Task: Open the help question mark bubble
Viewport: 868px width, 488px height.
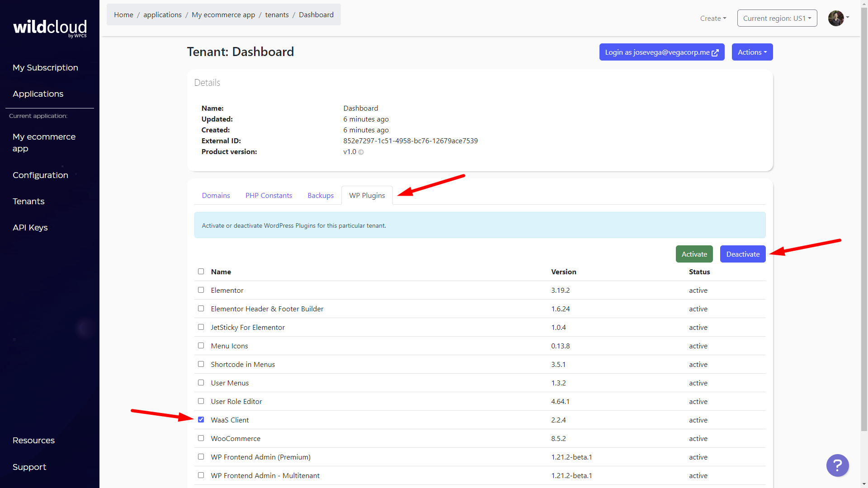Action: point(837,465)
